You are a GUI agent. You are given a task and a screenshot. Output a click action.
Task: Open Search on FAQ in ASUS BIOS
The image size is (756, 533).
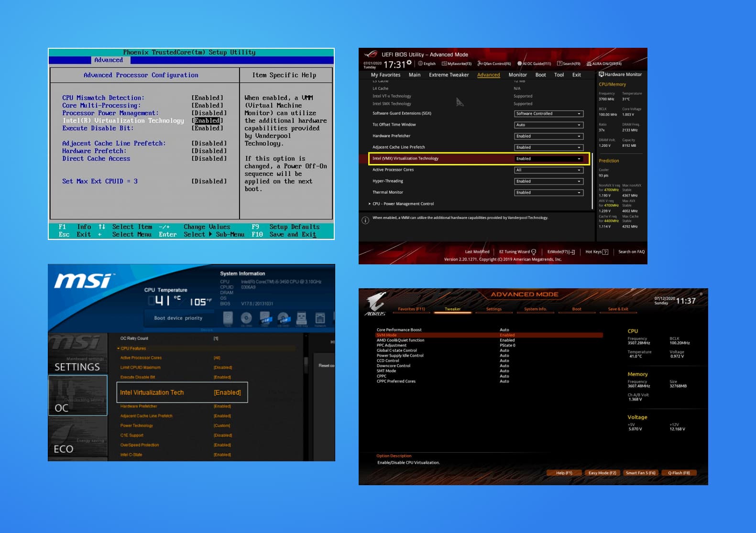(x=631, y=252)
